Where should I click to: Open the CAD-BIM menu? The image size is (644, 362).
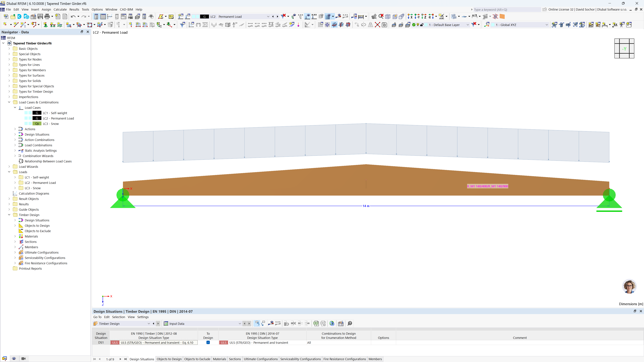click(x=126, y=10)
